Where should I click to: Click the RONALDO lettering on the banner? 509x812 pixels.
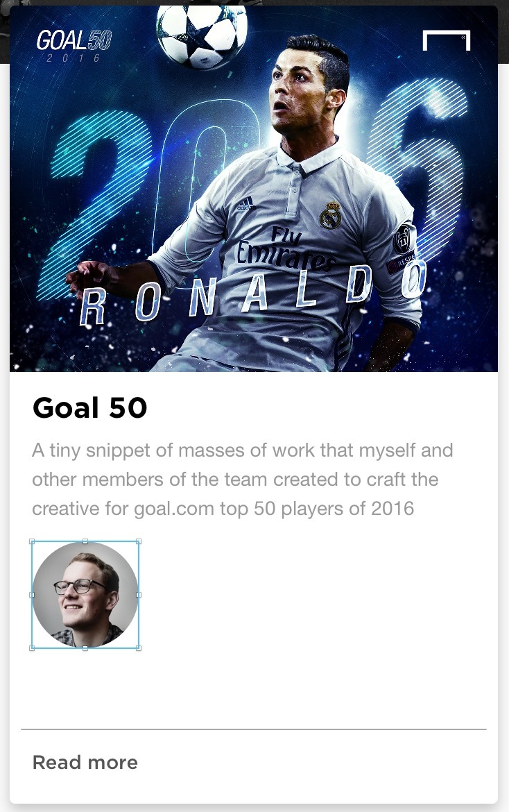[x=254, y=294]
